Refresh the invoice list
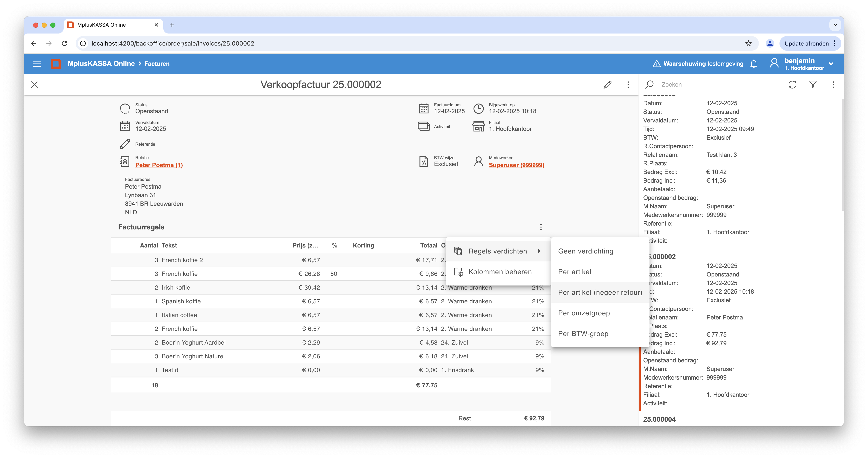The width and height of the screenshot is (868, 458). click(x=792, y=85)
